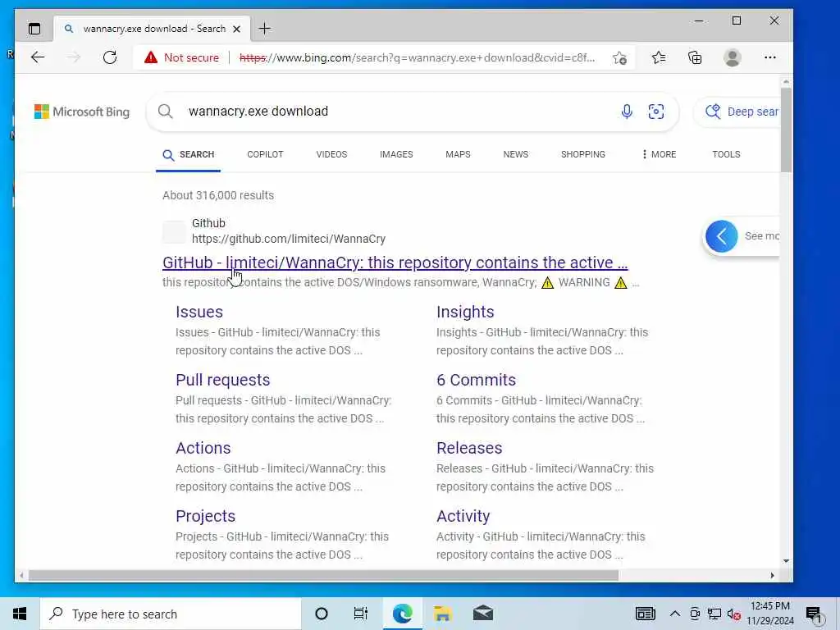Click the Github favicon placeholder beside result

pos(174,232)
